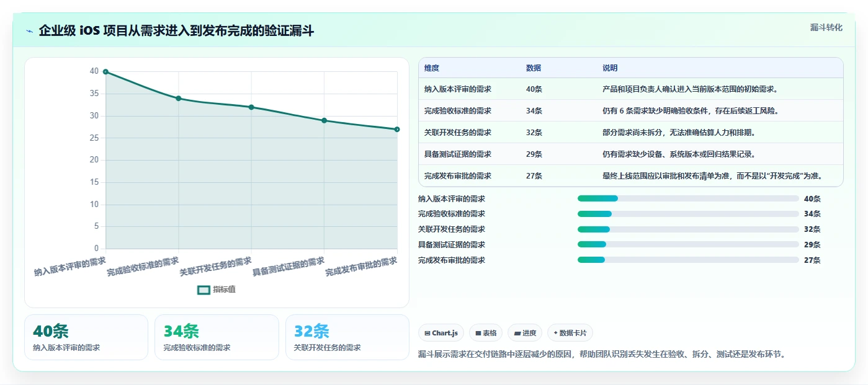Image resolution: width=868 pixels, height=385 pixels.
Task: Click description starting 仍有 6 条需求缺少
Action: [691, 111]
